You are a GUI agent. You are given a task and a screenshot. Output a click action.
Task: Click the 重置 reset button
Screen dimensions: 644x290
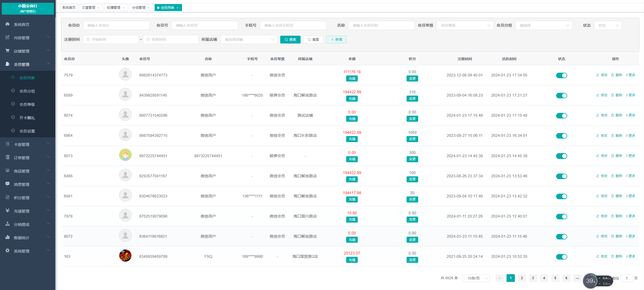313,39
